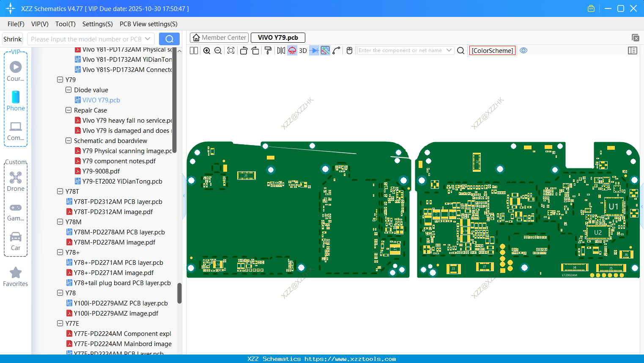Click the blue search button
Image resolution: width=644 pixels, height=363 pixels.
(169, 39)
